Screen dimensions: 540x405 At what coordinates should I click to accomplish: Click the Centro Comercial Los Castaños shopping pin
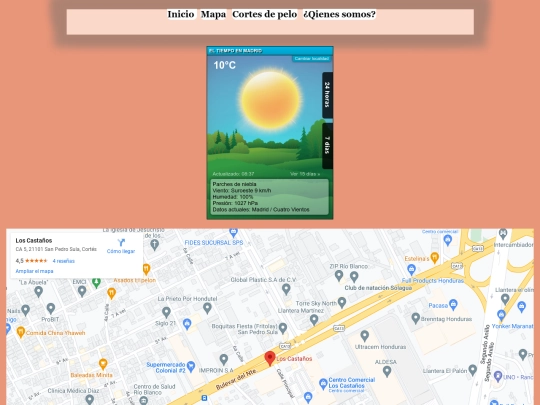click(323, 383)
